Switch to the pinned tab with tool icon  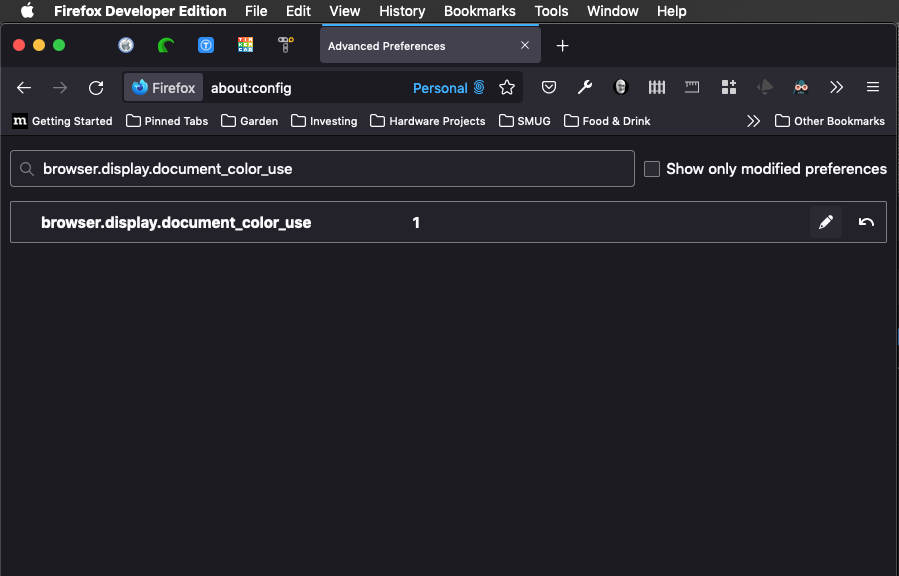tap(286, 45)
